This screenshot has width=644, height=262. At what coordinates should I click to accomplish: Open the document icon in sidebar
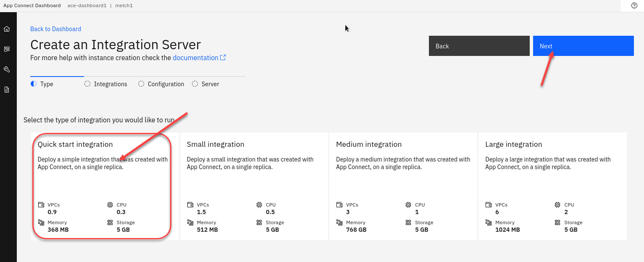7,90
